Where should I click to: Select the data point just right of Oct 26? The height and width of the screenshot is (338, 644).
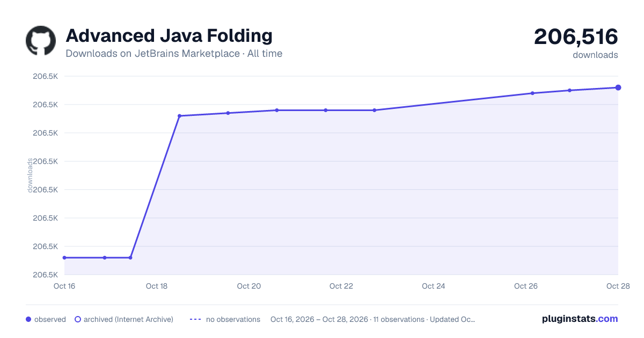532,93
